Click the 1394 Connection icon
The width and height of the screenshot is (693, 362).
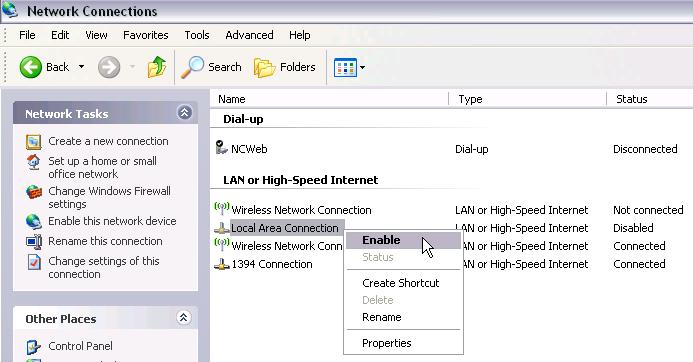point(221,264)
